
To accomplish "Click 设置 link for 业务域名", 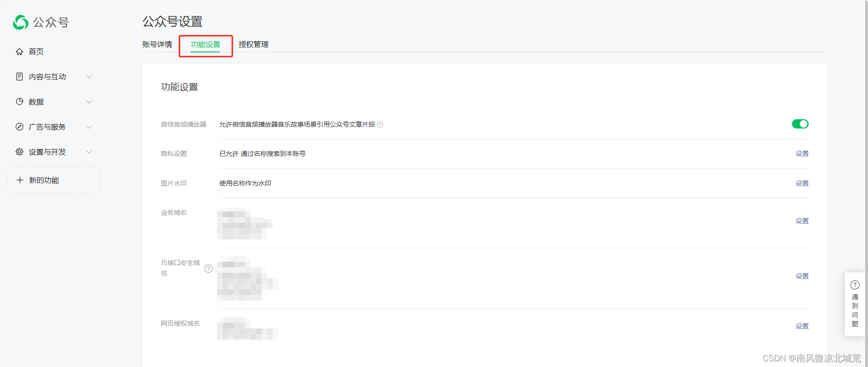I will pyautogui.click(x=802, y=221).
